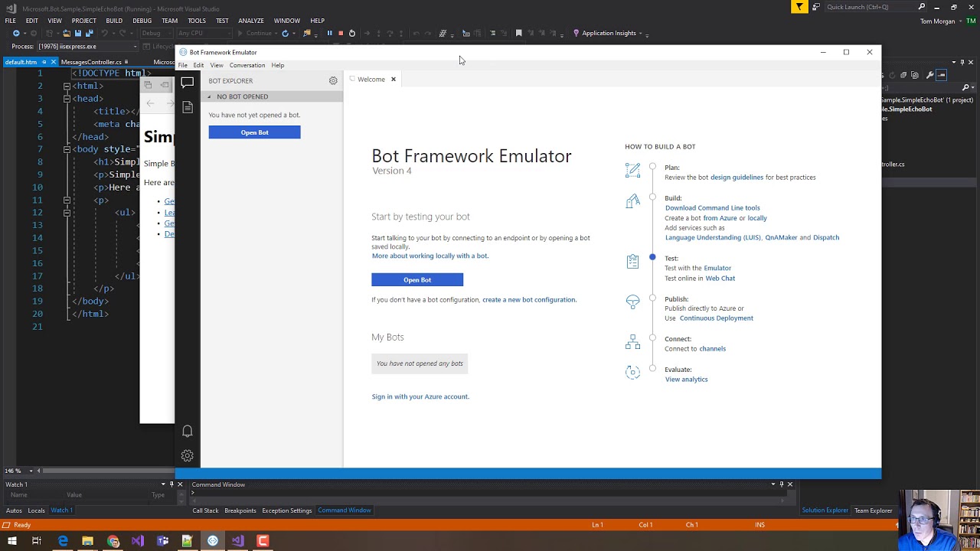Screen dimensions: 980x551
Task: Open Microsoft Edge from the taskbar
Action: [63, 541]
